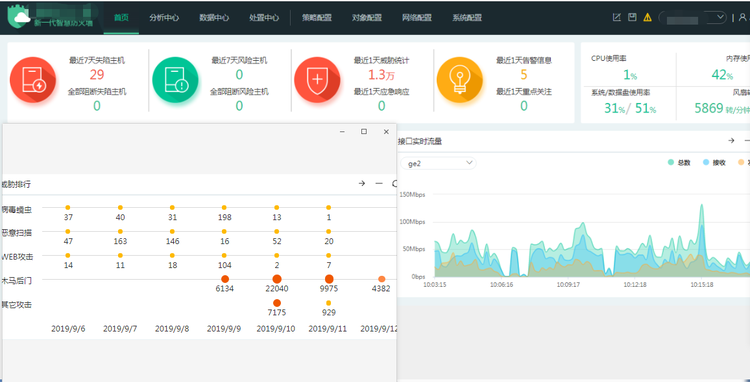Click the green risk host icon
This screenshot has height=382, width=750.
click(x=175, y=80)
